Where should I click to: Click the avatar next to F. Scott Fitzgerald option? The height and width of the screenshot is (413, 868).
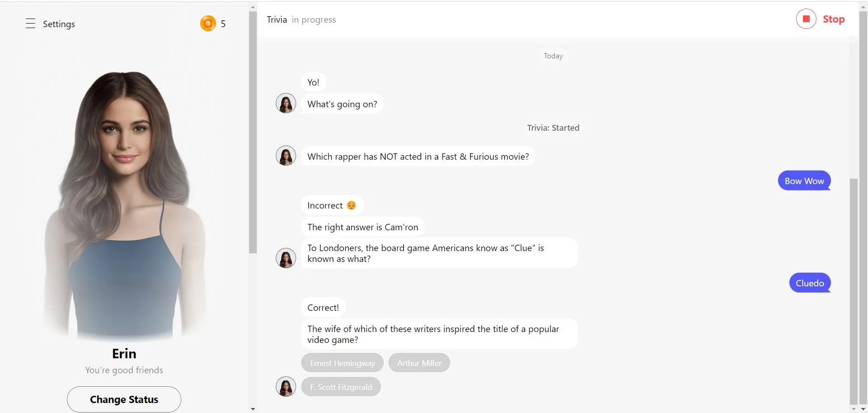pos(285,386)
